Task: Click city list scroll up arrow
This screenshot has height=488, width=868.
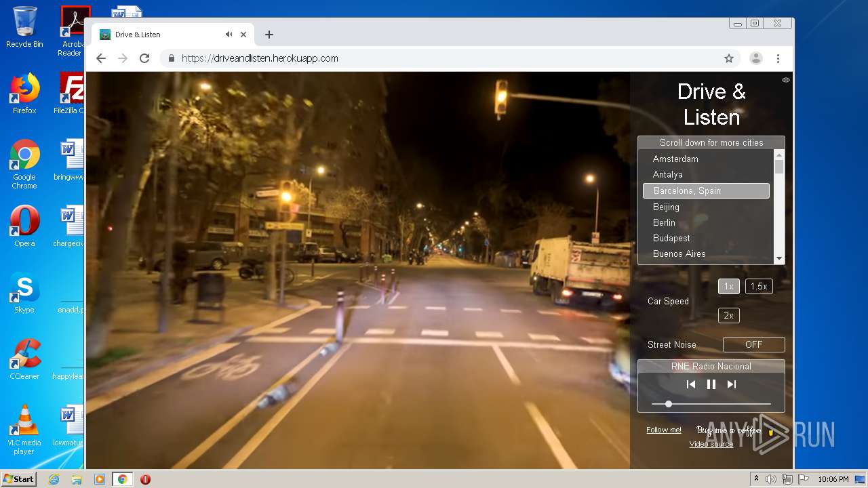Action: [x=779, y=155]
